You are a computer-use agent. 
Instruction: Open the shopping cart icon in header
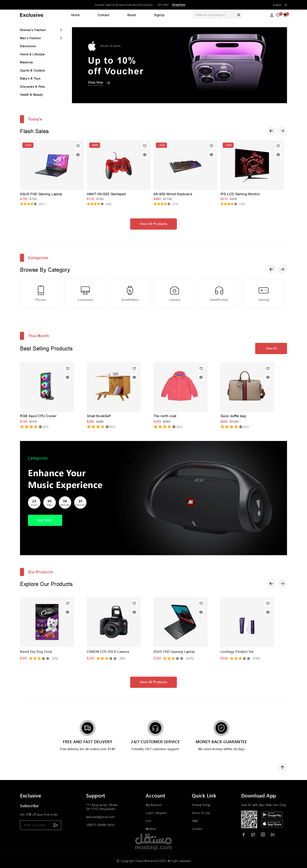point(285,15)
